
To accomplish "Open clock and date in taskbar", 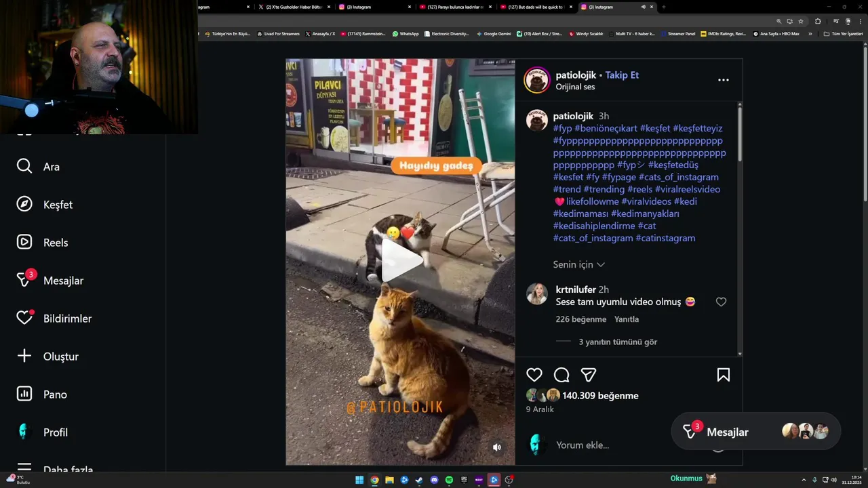I will coord(852,480).
